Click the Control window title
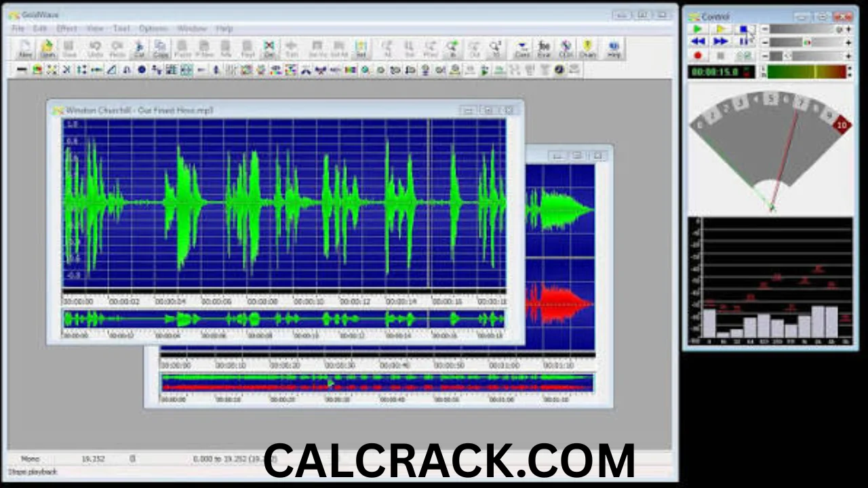 [x=715, y=16]
